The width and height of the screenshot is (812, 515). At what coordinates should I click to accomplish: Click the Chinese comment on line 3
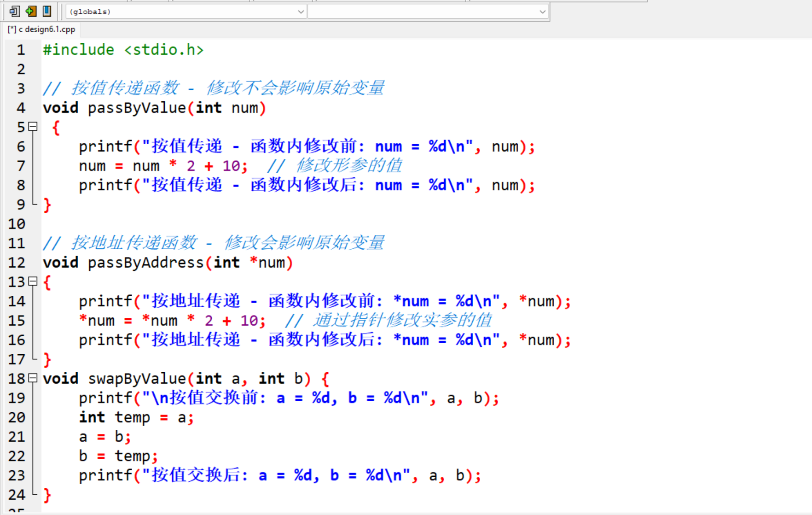click(212, 88)
